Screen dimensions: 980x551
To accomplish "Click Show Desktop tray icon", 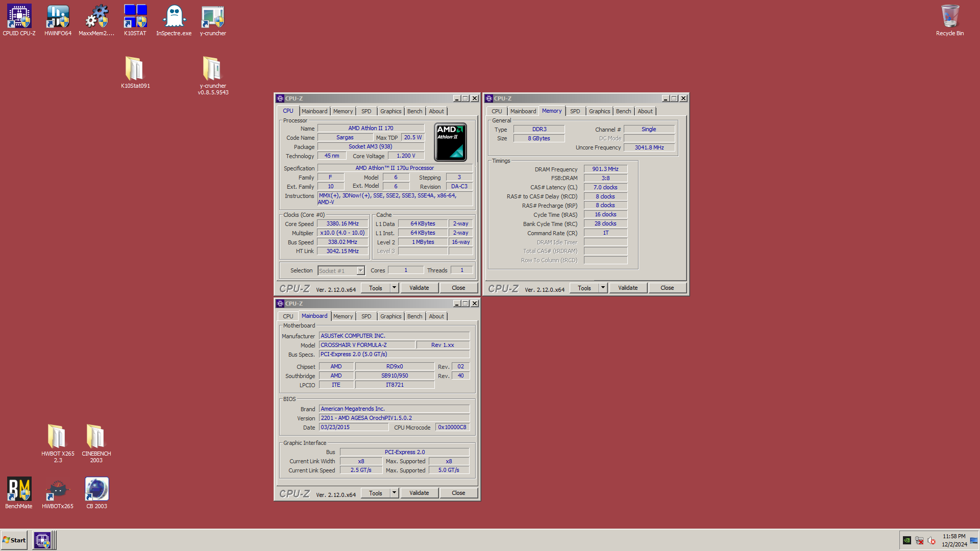I will 974,540.
